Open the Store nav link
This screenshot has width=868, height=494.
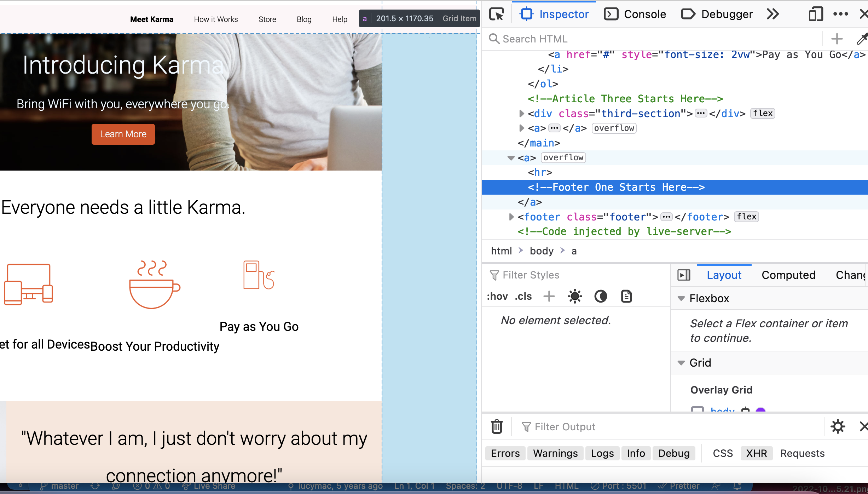click(x=267, y=19)
